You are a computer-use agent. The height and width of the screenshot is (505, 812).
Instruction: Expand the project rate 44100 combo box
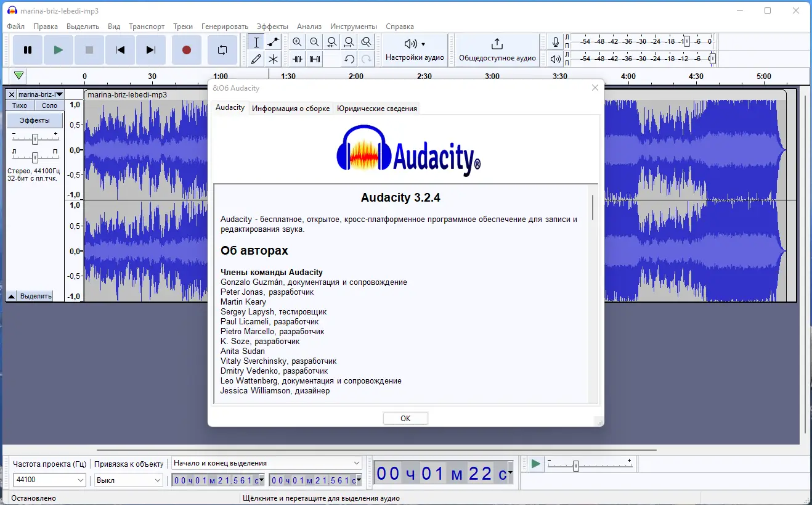click(50, 480)
